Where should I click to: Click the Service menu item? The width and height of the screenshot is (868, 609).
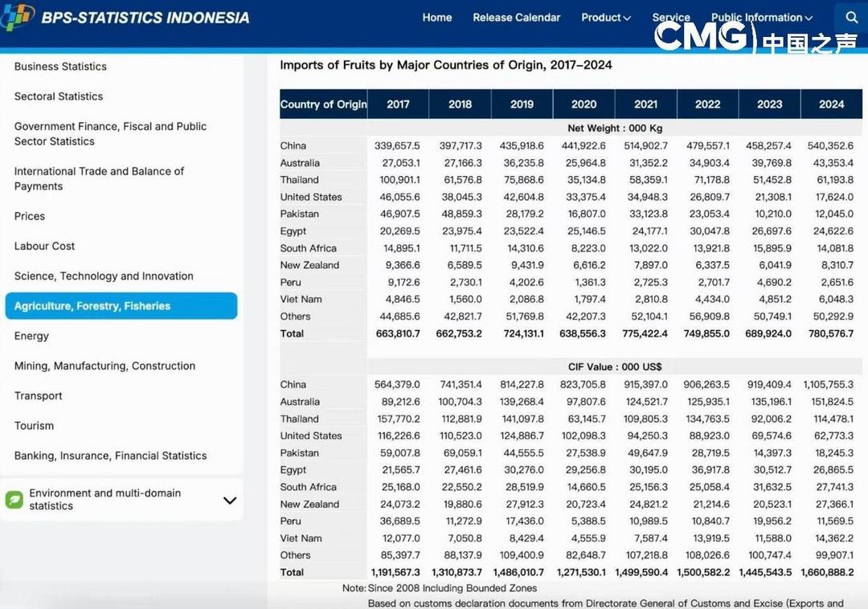pos(671,18)
